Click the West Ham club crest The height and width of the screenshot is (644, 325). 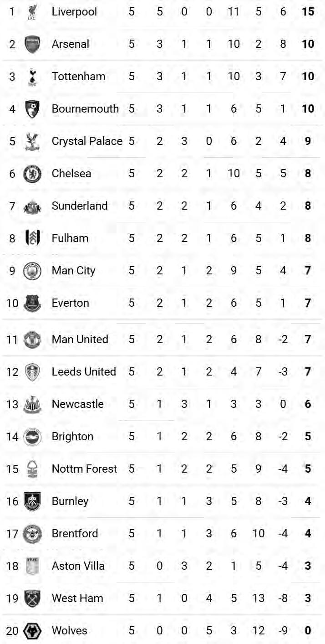coord(32,598)
